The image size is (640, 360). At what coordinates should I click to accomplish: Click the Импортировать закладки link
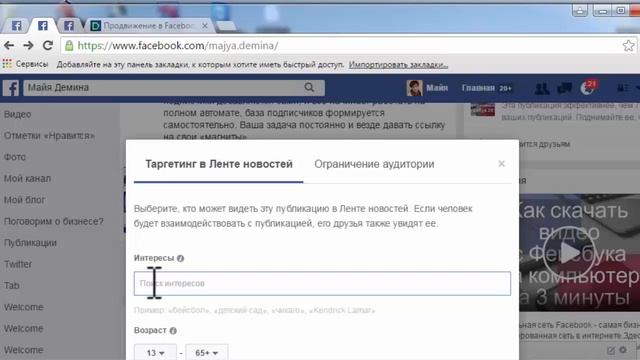(x=398, y=64)
